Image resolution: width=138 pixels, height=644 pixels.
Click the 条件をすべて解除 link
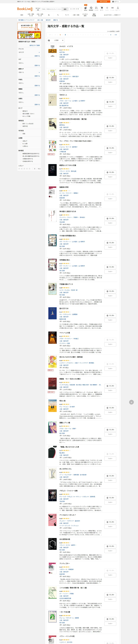coord(35,46)
